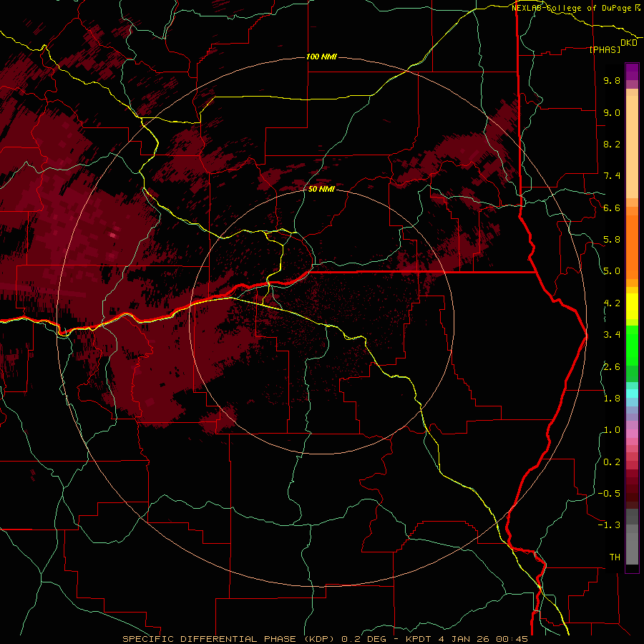The height and width of the screenshot is (644, 644).
Task: Pick the pink segment of the color bar
Action: point(632,434)
